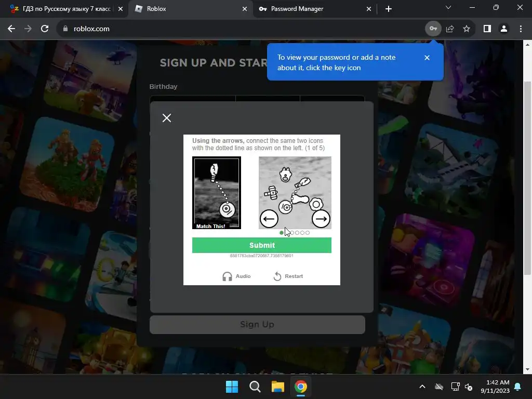This screenshot has width=532, height=399.
Task: Click the network display tray icon
Action: click(455, 387)
